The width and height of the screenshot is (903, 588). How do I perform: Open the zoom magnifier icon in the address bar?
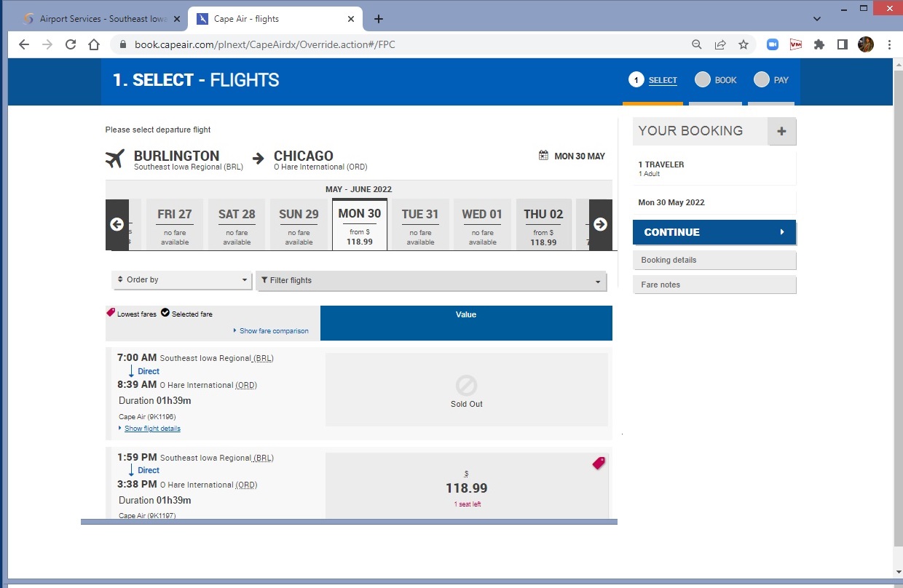pyautogui.click(x=697, y=44)
